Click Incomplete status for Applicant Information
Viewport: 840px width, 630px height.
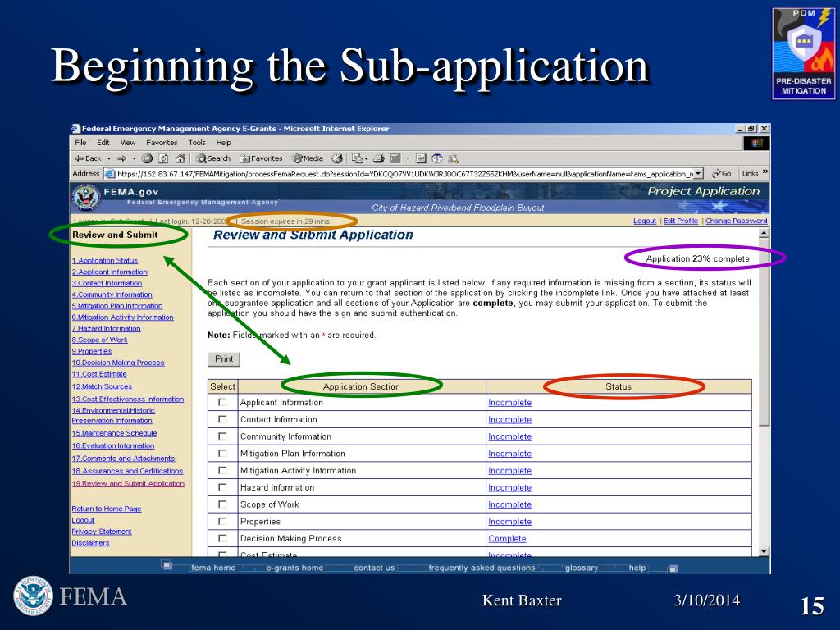pos(509,402)
